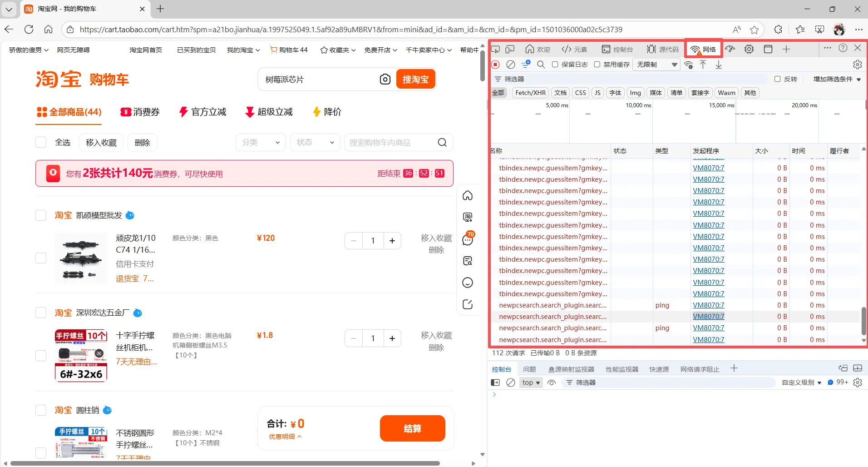Screen dimensions: 868x467
Task: Toggle device emulation mode
Action: (510, 49)
